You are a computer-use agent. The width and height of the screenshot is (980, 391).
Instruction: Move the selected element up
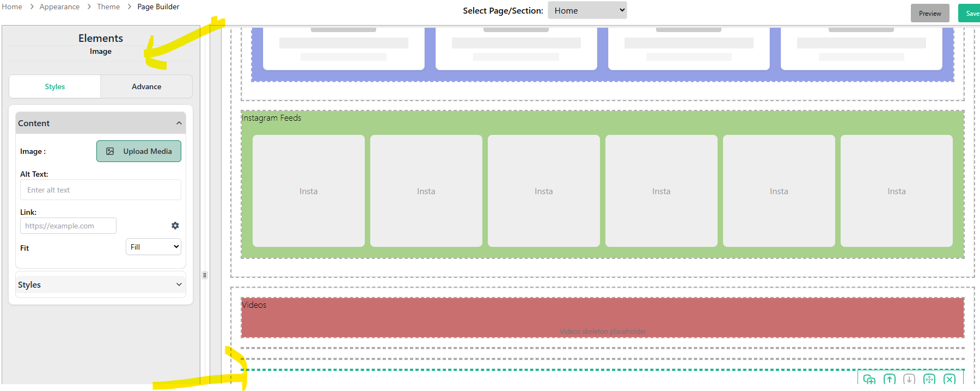click(890, 379)
